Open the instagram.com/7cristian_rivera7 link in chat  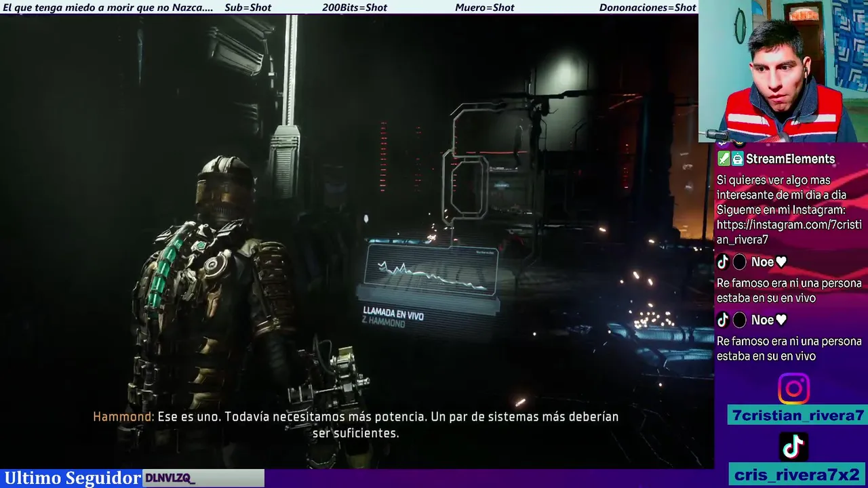point(789,232)
